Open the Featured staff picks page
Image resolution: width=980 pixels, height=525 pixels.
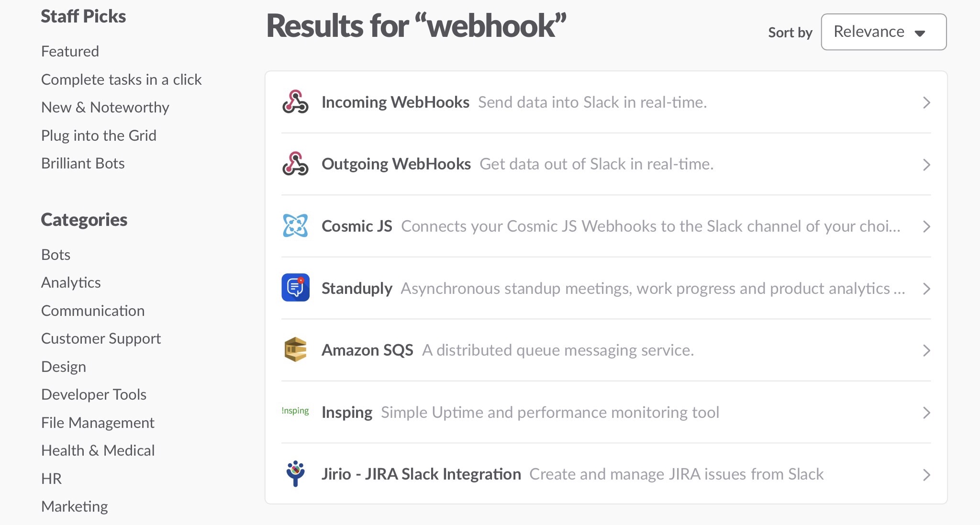70,51
